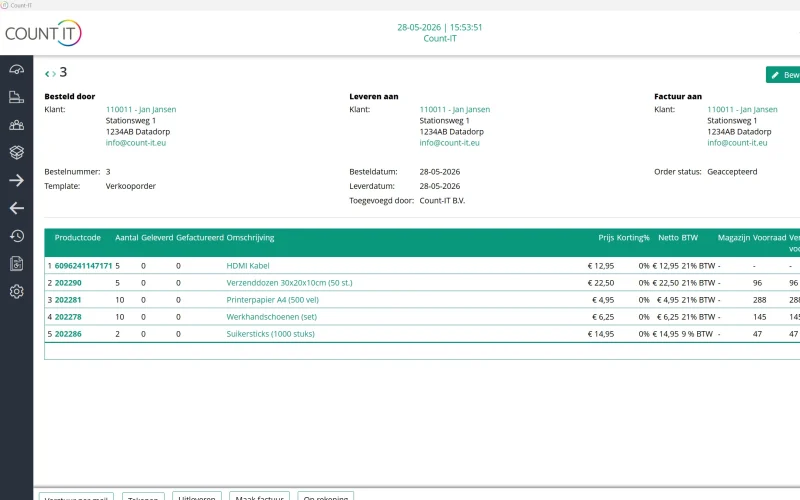Open the settings gear icon in sidebar
Image resolution: width=800 pixels, height=500 pixels.
(16, 291)
